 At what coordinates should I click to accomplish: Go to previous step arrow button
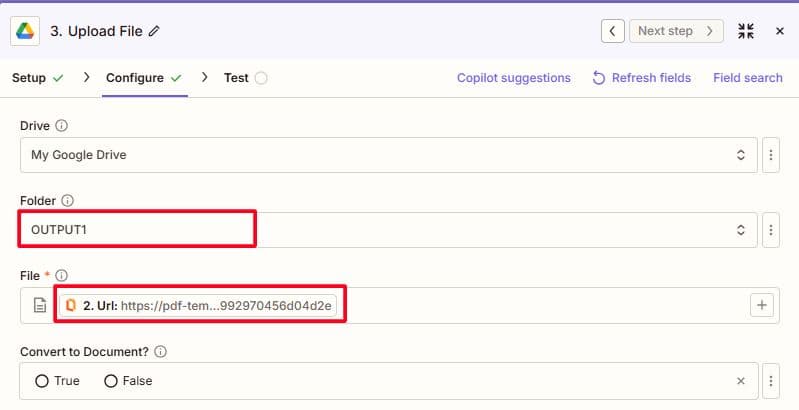pos(612,31)
